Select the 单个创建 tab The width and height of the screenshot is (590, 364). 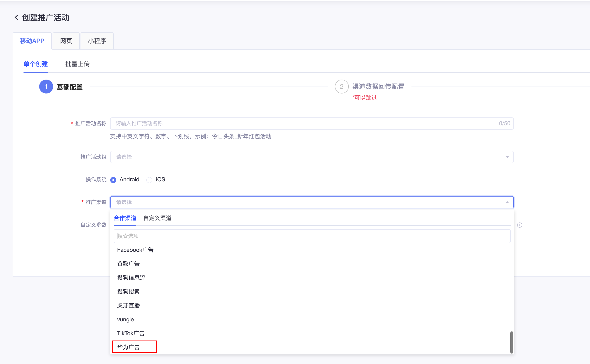[36, 64]
